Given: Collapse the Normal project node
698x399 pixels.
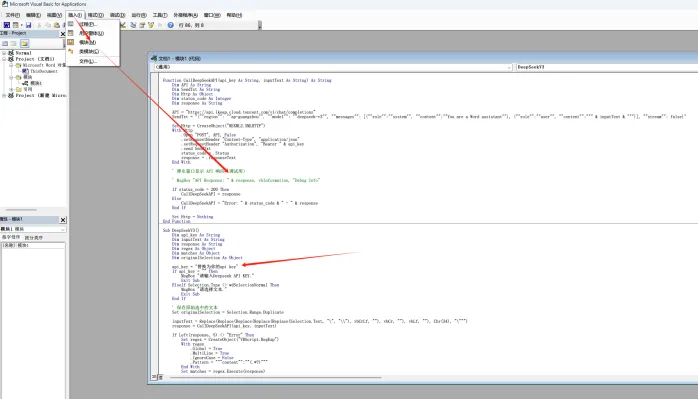Looking at the screenshot, I should [x=4, y=53].
